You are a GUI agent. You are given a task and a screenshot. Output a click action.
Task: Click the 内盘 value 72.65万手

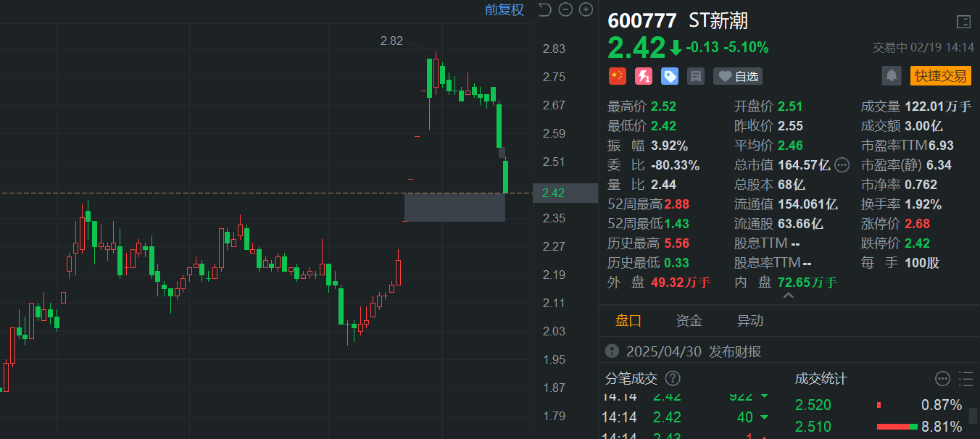coord(807,283)
